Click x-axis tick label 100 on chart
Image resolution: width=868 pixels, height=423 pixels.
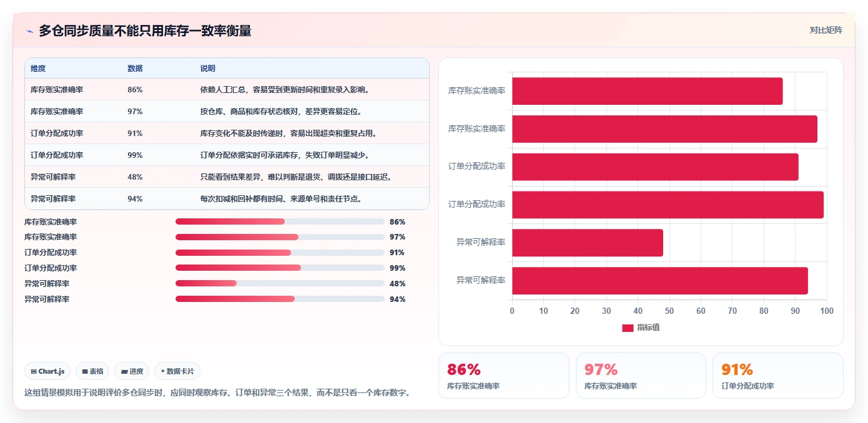click(827, 311)
